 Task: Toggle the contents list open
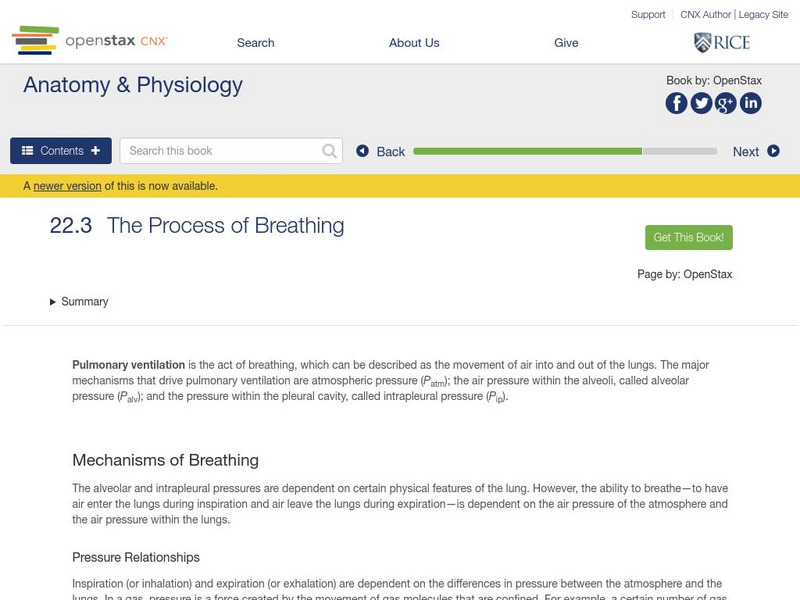pyautogui.click(x=60, y=150)
